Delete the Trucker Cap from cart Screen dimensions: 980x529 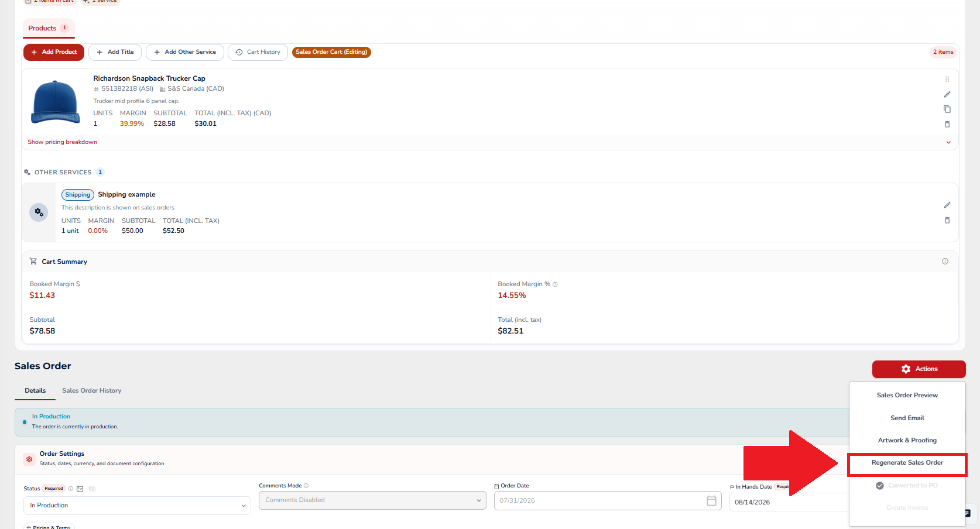[x=947, y=124]
